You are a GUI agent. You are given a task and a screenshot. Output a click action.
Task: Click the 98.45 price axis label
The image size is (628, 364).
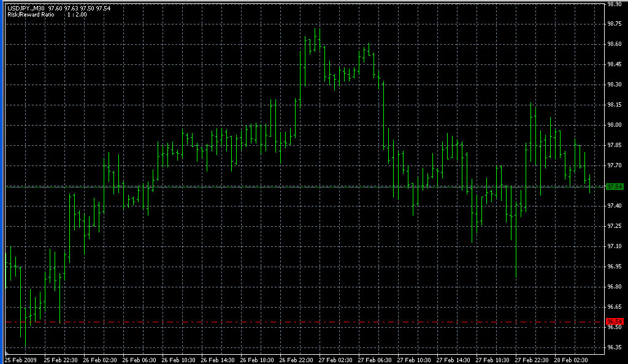[x=615, y=64]
